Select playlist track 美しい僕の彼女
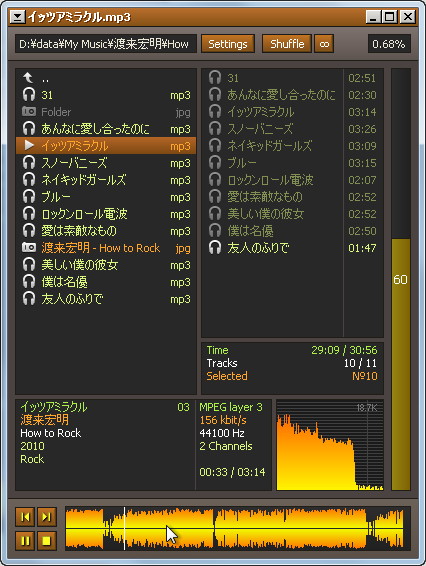 (292, 214)
